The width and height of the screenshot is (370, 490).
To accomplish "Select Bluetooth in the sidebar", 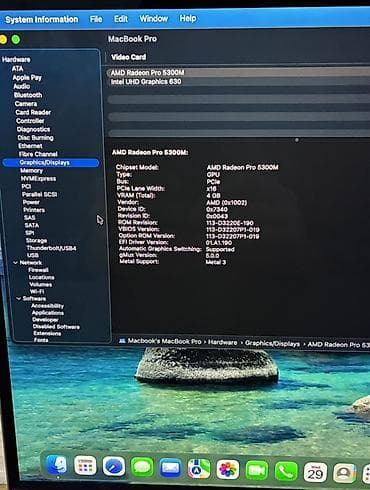I will click(28, 95).
